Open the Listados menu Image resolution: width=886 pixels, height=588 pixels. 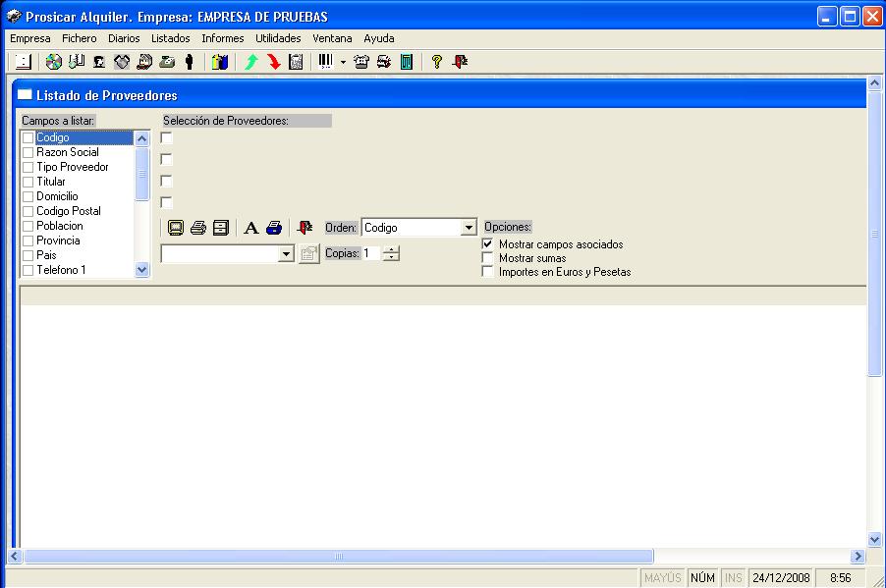click(x=171, y=38)
